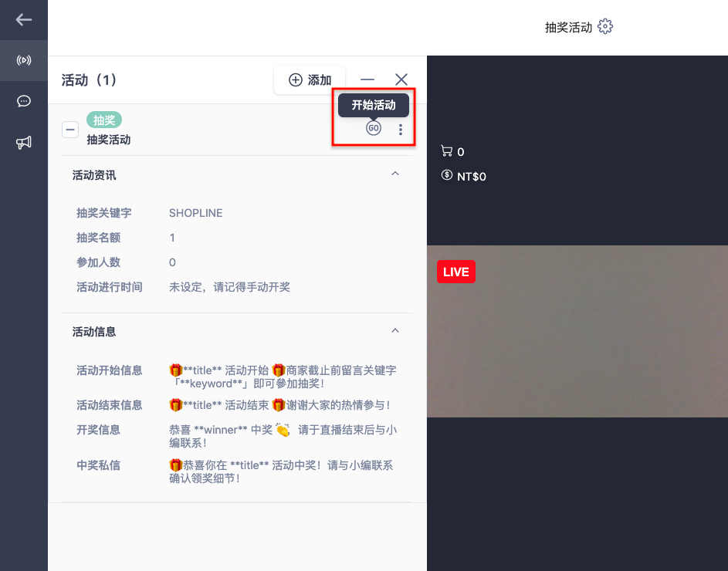
Task: Click the 活动进行时间 label
Action: tap(110, 287)
